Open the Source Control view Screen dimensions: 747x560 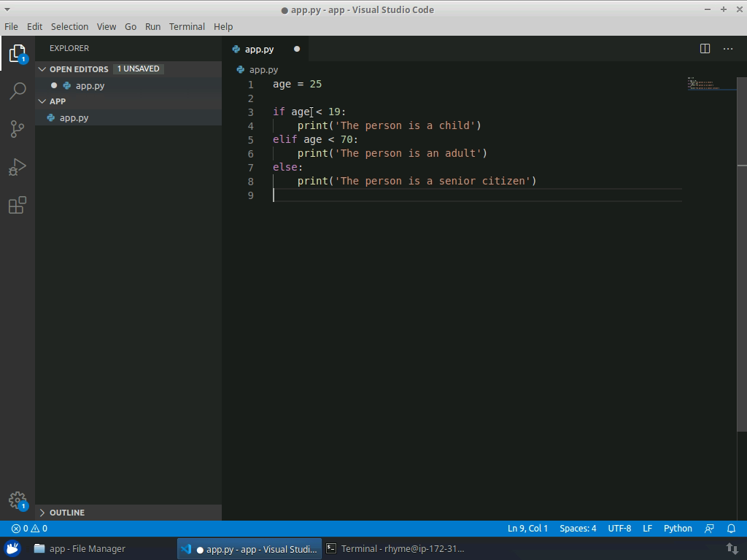point(18,129)
